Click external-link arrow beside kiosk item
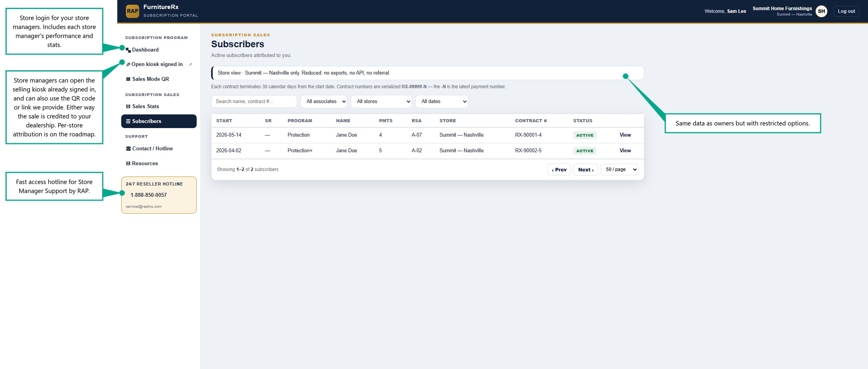The height and width of the screenshot is (369, 868). click(190, 64)
